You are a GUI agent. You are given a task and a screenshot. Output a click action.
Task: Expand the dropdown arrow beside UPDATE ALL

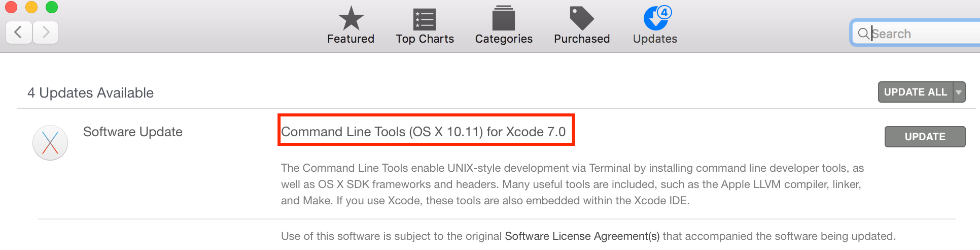pos(959,92)
